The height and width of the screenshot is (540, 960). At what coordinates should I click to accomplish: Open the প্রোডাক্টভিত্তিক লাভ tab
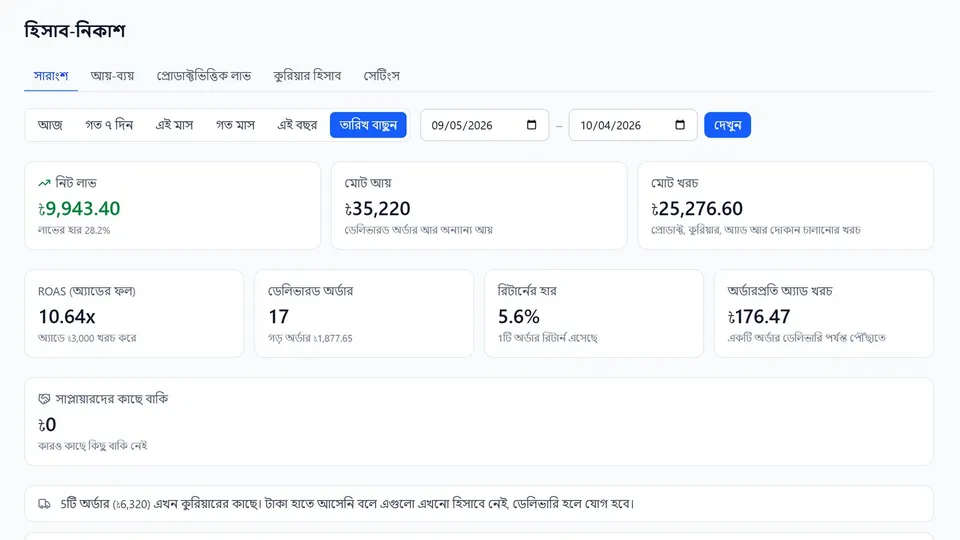point(204,76)
